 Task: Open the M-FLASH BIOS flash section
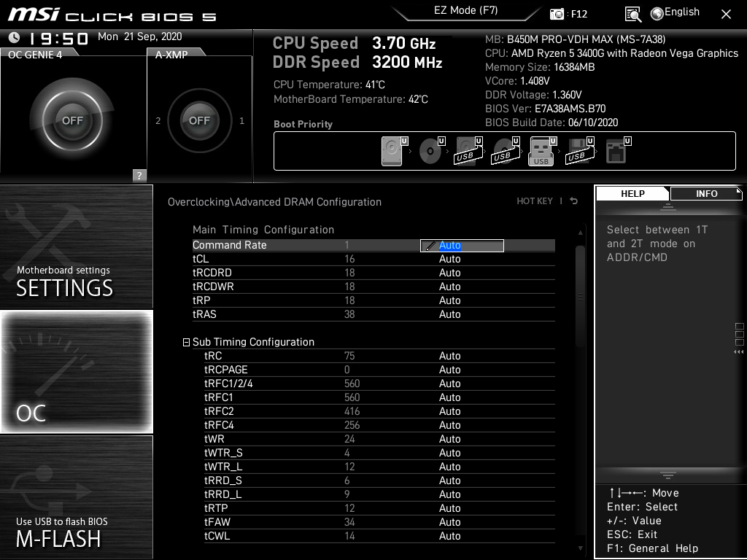coord(76,497)
